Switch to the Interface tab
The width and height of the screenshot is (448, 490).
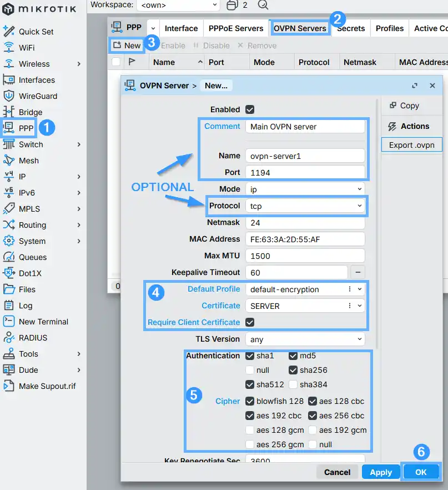[182, 28]
